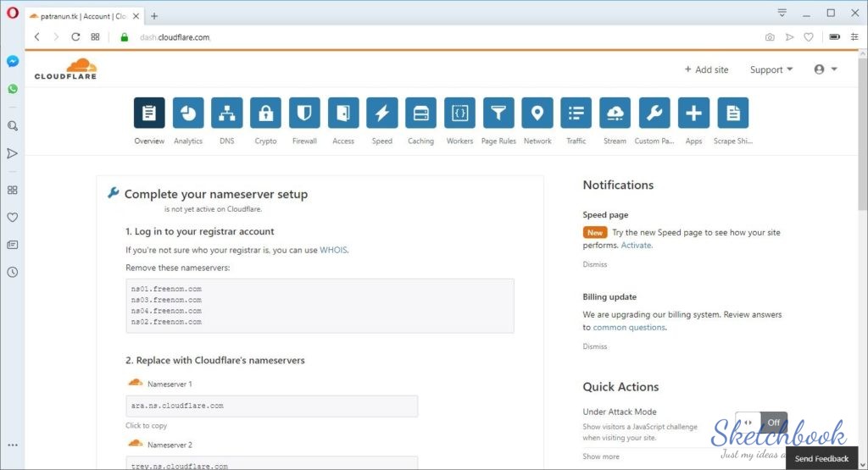
Task: Copy Nameserver 1 ara.ns.cloudflare.com field
Action: (x=272, y=406)
